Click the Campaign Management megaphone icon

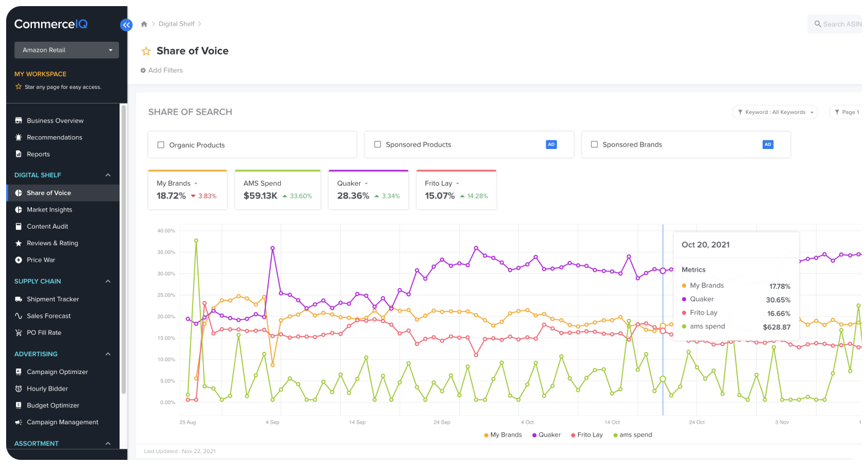pyautogui.click(x=19, y=422)
